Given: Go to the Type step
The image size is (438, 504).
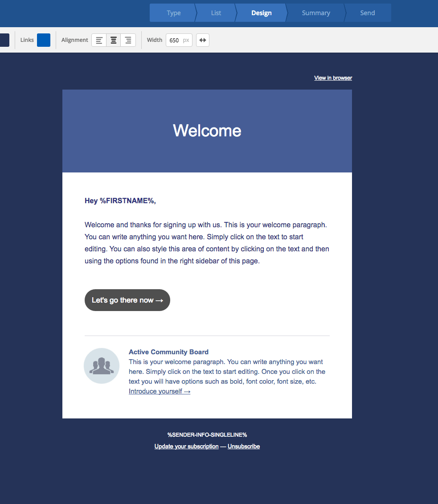Looking at the screenshot, I should 173,13.
